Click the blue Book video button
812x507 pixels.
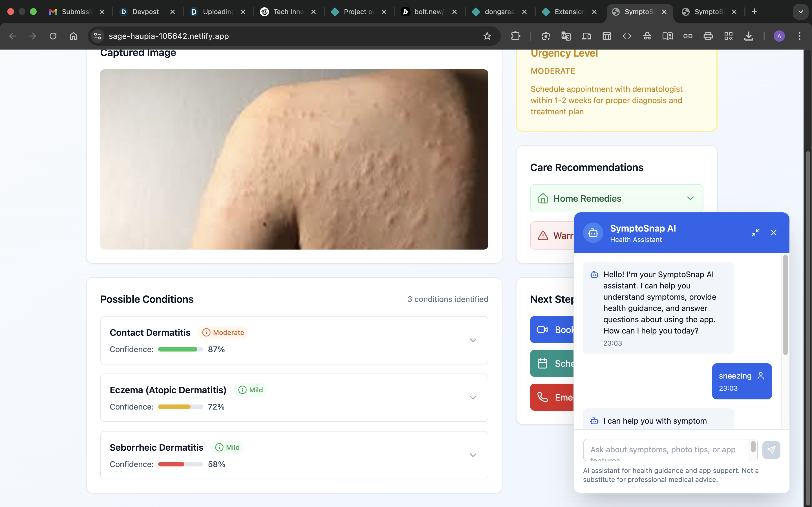(552, 330)
